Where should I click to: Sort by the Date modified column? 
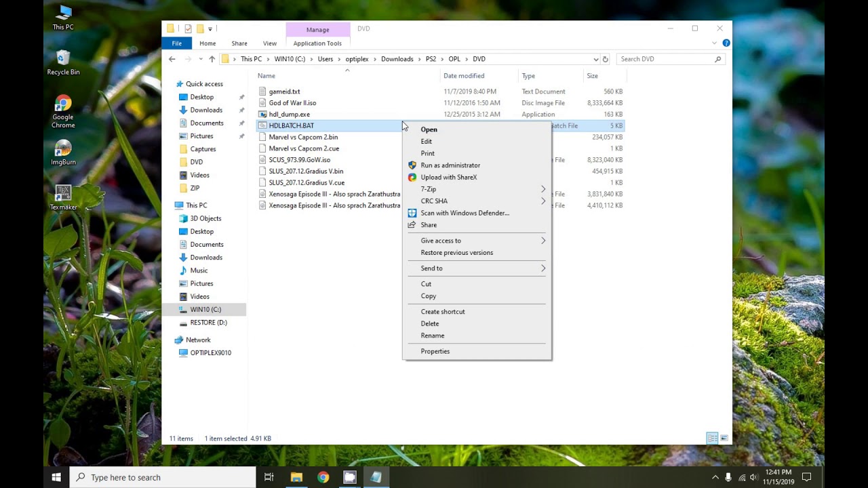479,76
